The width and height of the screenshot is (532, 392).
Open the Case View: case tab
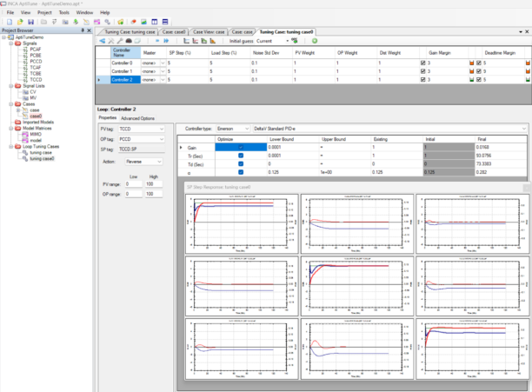pos(209,30)
